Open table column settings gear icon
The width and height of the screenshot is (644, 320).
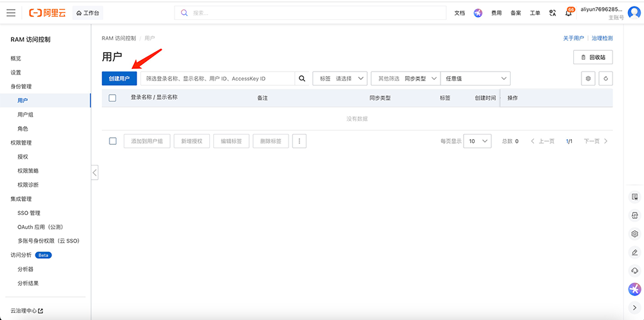click(587, 79)
